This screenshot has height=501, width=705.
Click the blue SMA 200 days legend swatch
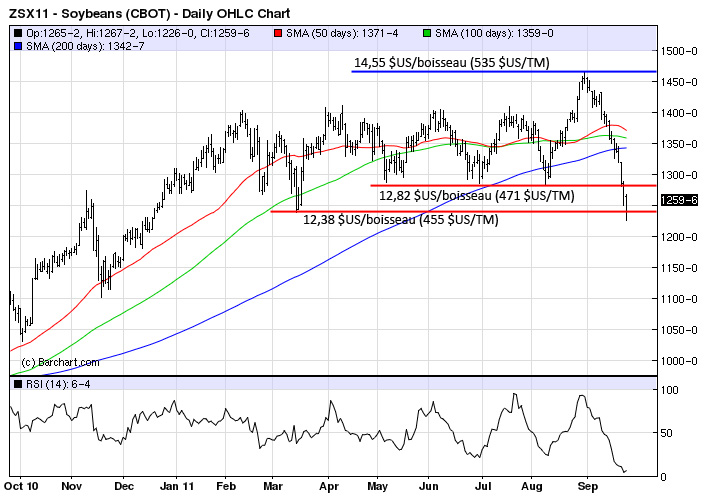17,45
